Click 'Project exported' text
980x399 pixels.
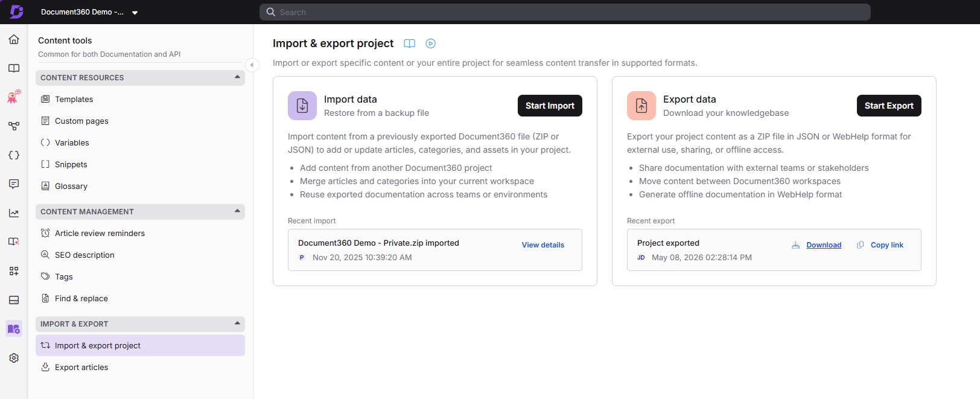668,243
